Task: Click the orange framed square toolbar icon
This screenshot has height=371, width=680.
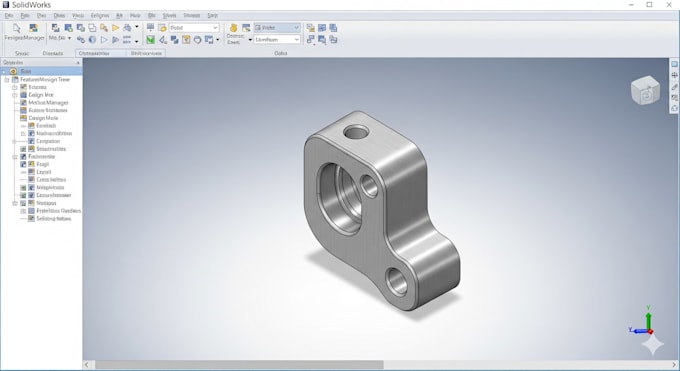Action: [x=186, y=40]
